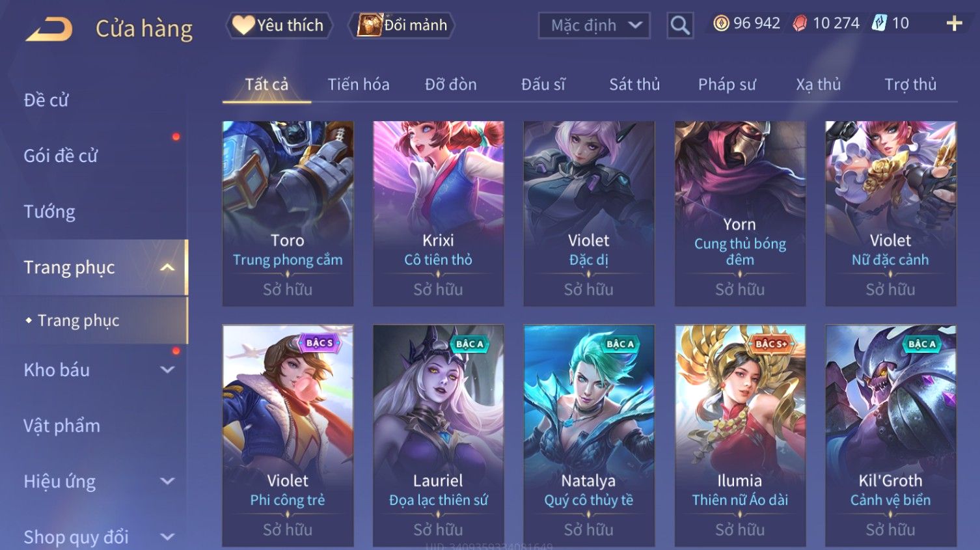The image size is (980, 550).
Task: Collapse the Trang phục sidebar section
Action: pyautogui.click(x=167, y=268)
